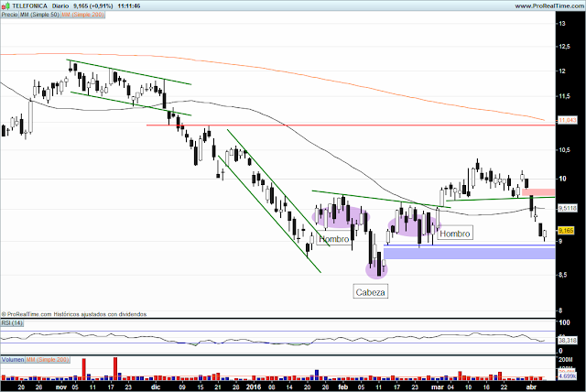Click the 4.699K volume value tag
Viewport: 586px width, 392px height.
point(568,376)
